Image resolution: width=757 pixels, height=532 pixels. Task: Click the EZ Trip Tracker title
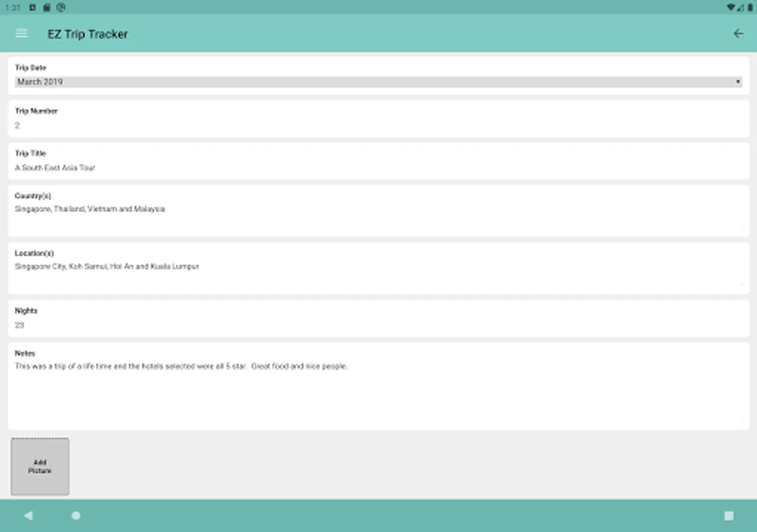pos(88,34)
